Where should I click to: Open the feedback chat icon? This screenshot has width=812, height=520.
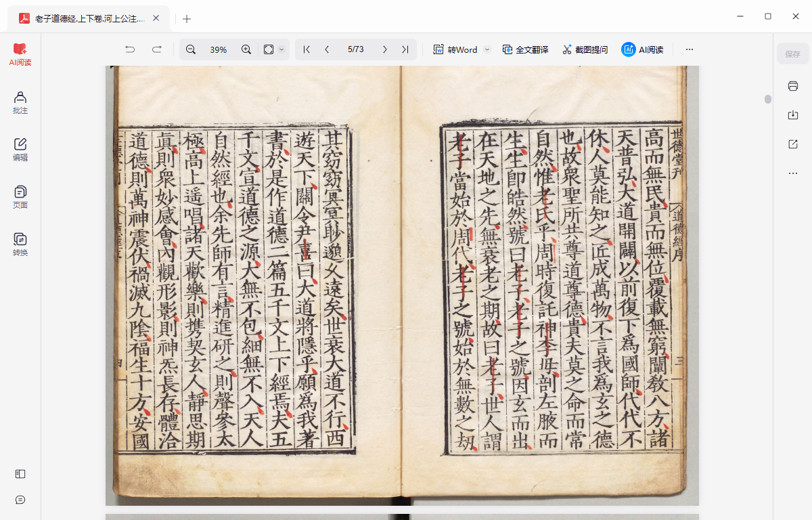[x=20, y=500]
